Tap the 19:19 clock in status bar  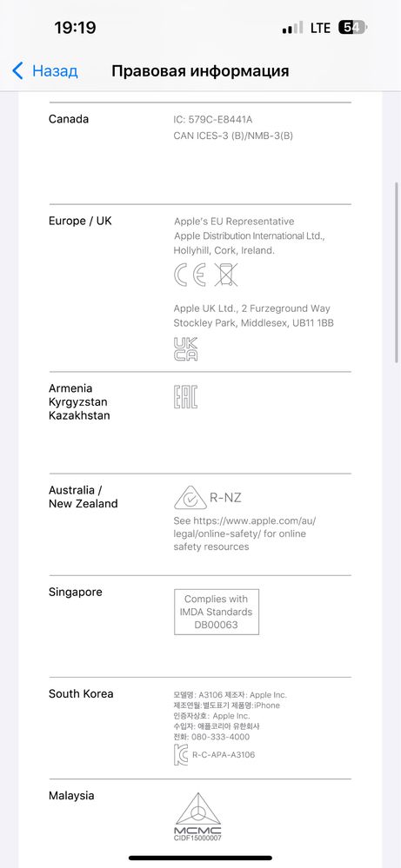[75, 28]
